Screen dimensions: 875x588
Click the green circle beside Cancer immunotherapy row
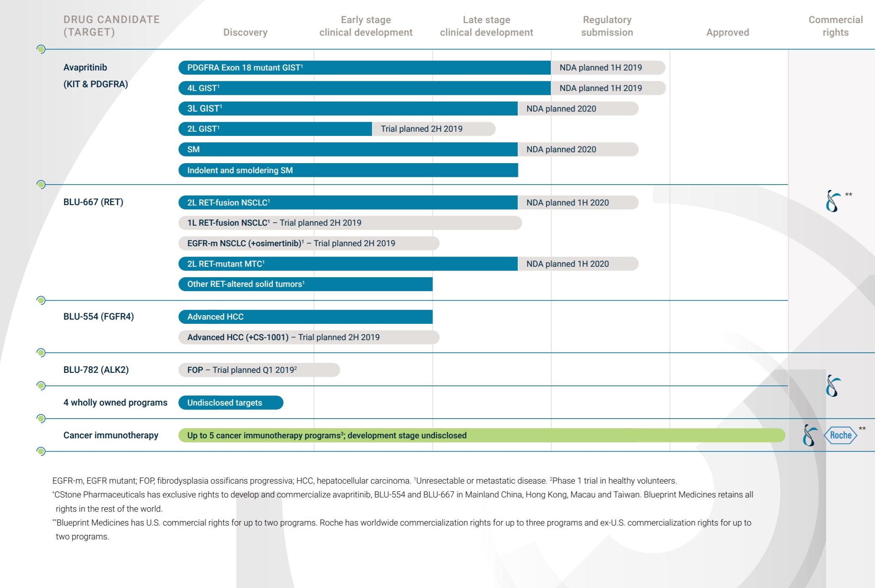coord(41,418)
